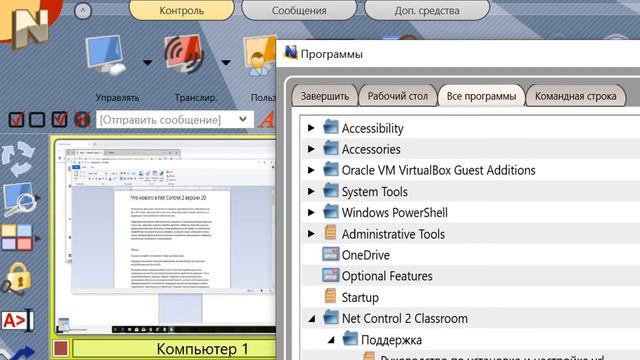Click the Компьютер 1 name label
Screen dimensions: 640x360
pos(202,349)
